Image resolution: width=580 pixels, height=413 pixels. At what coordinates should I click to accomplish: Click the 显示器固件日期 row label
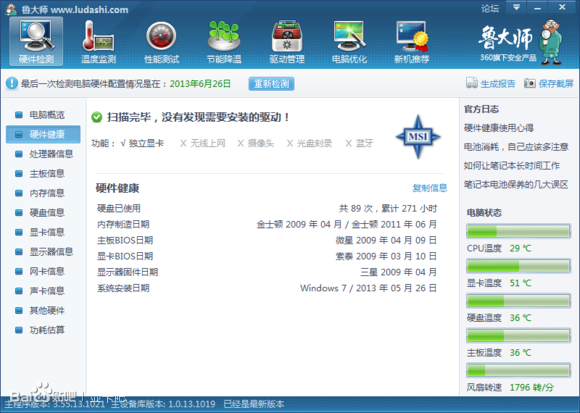[128, 272]
